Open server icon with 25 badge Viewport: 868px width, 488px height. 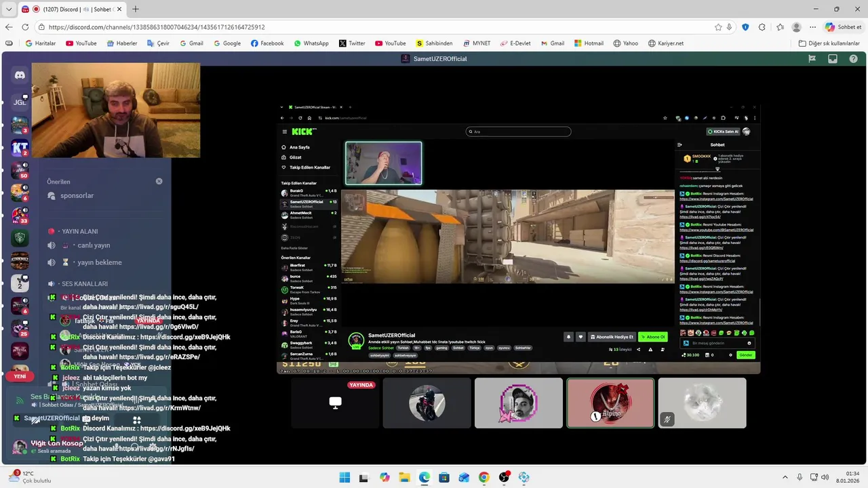pyautogui.click(x=20, y=329)
